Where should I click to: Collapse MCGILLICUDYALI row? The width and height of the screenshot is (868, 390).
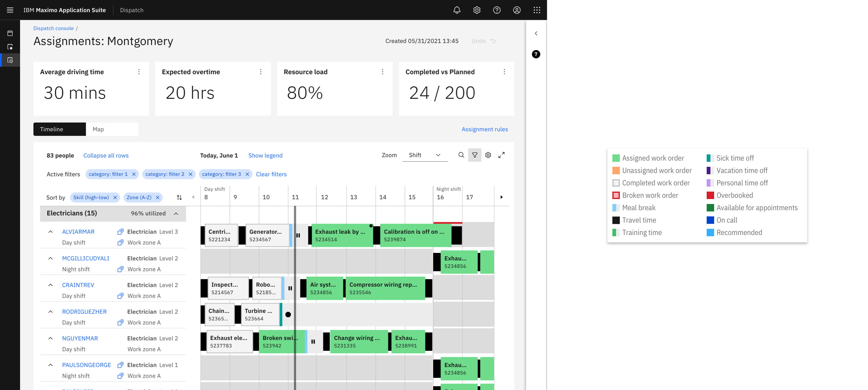(x=50, y=258)
